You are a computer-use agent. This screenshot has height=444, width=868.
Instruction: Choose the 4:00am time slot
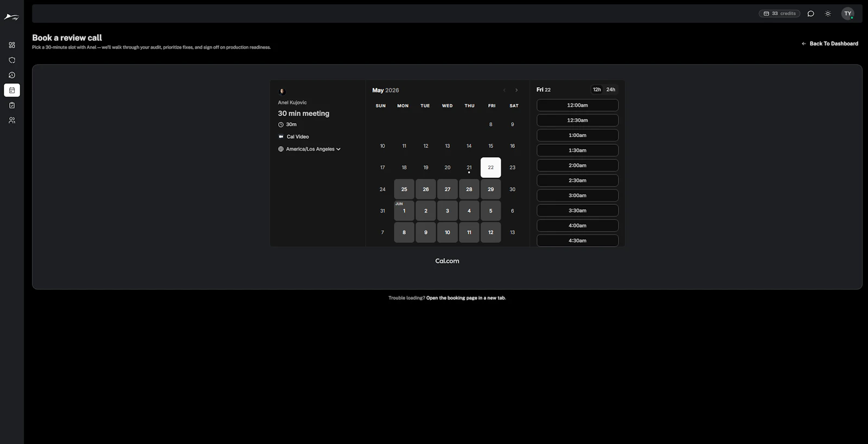578,226
